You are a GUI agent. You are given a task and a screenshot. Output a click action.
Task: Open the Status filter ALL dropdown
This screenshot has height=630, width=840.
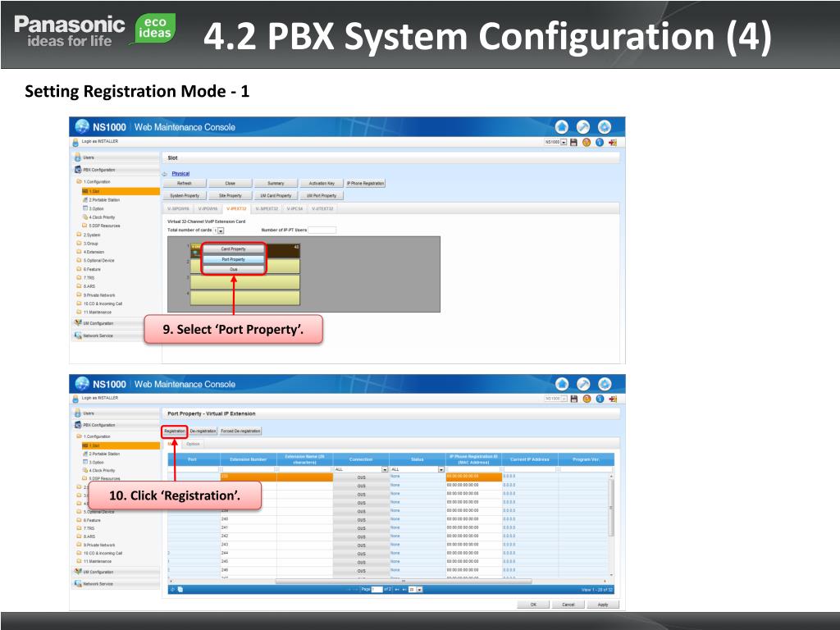tap(418, 469)
